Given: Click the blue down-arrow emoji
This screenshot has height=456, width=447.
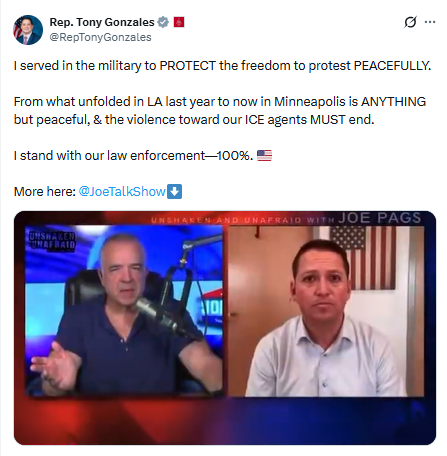Looking at the screenshot, I should coord(174,192).
